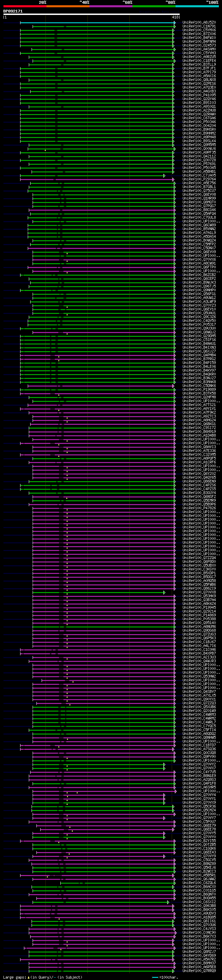Click the orange ~40% legend segment
This screenshot has height=980, width=222.
point(68,6)
